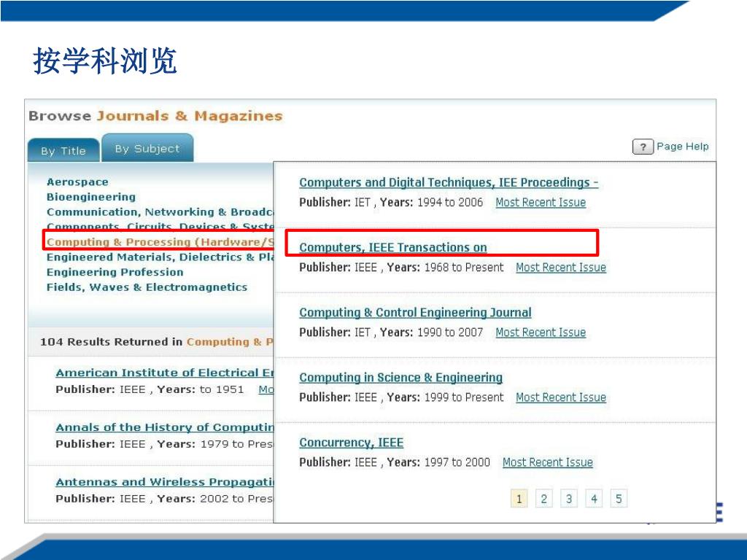Screen dimensions: 747x560
Task: Click 'Years: to 1951' publisher text
Action: (201, 389)
